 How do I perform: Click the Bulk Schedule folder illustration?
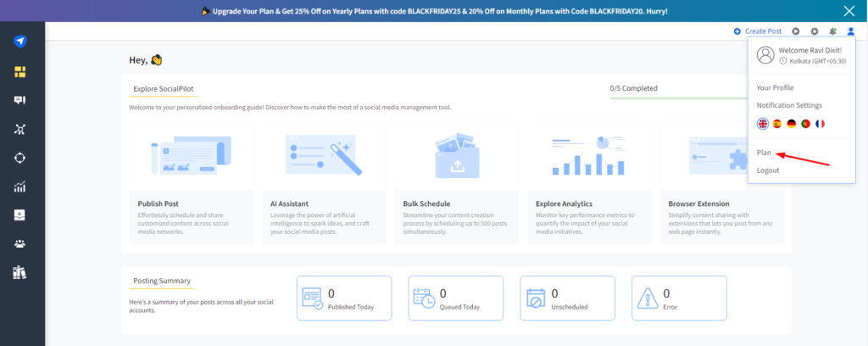(457, 155)
